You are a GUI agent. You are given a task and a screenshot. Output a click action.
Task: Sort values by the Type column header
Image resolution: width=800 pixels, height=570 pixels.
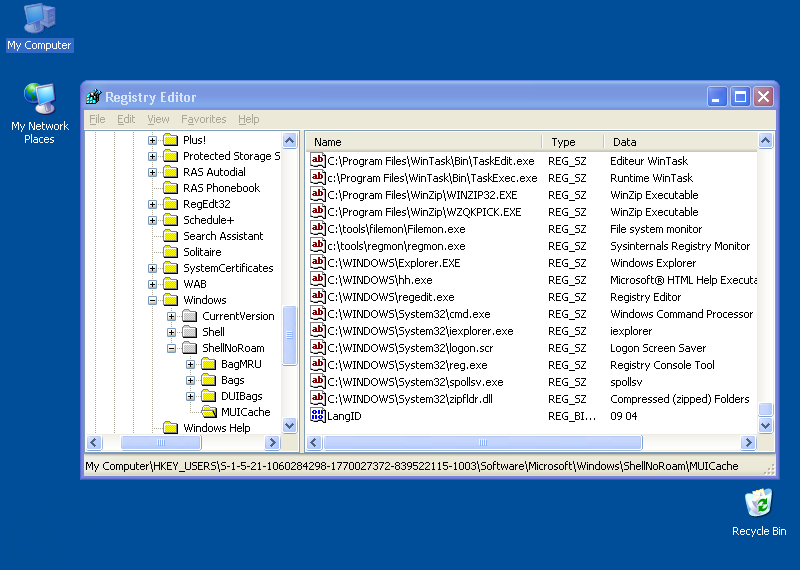(572, 142)
